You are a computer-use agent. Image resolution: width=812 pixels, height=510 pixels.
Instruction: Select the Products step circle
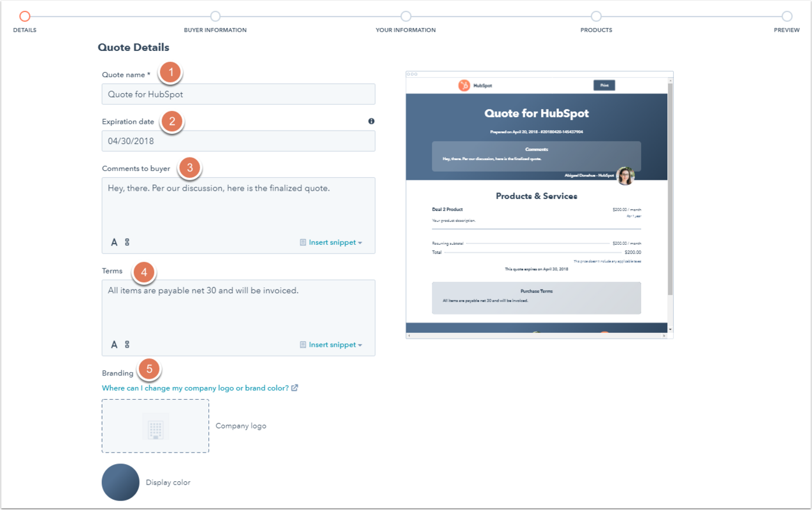(x=596, y=17)
